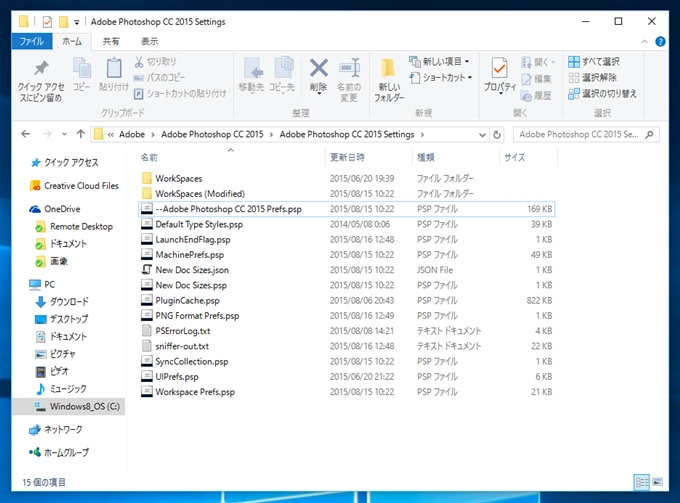Collapse the ribbon with the chevron
680x503 pixels.
pos(644,42)
